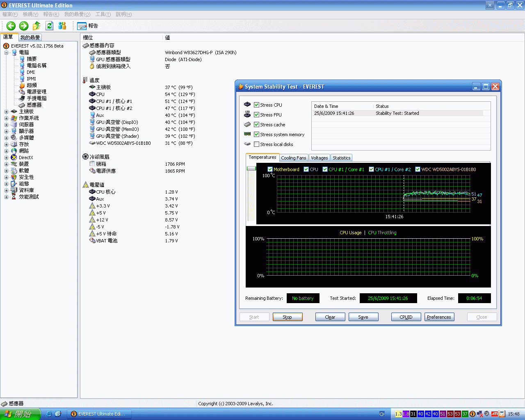Open the 報告 report toolbar icon
The image size is (525, 420).
pyautogui.click(x=82, y=26)
